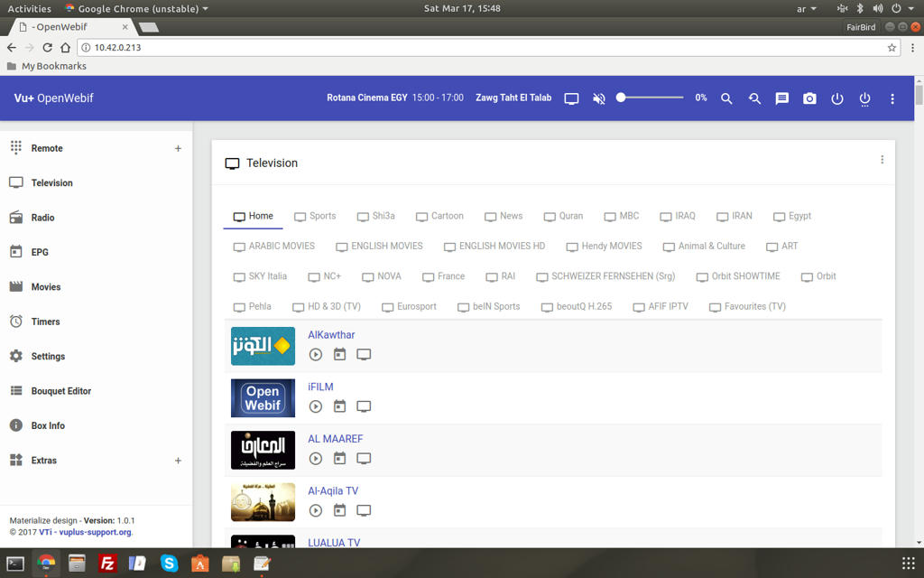Click the iFILM channel name link

(x=320, y=387)
